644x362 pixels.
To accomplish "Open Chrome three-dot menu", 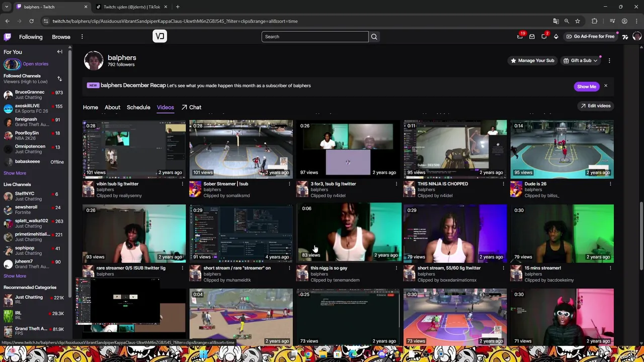I will click(x=637, y=21).
